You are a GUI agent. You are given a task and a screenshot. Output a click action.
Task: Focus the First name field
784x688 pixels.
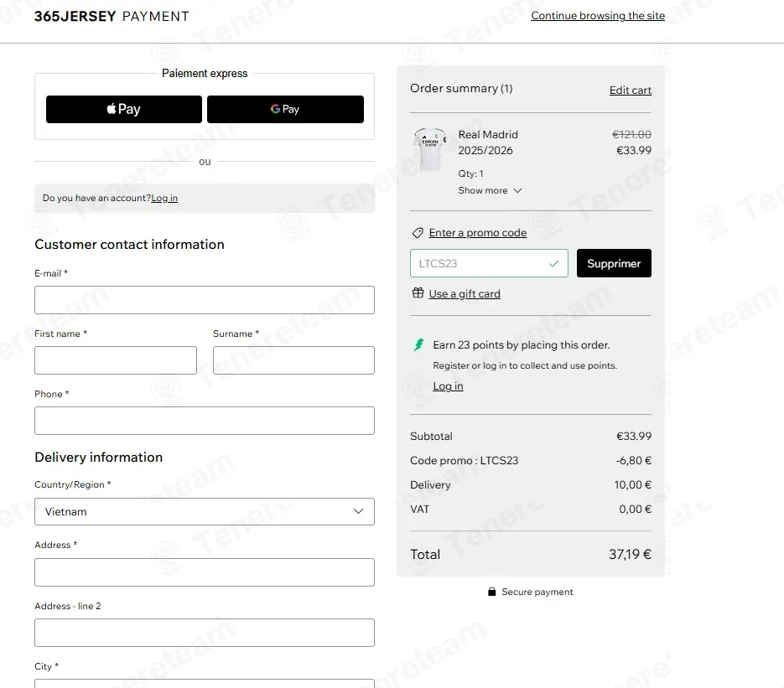pos(116,360)
